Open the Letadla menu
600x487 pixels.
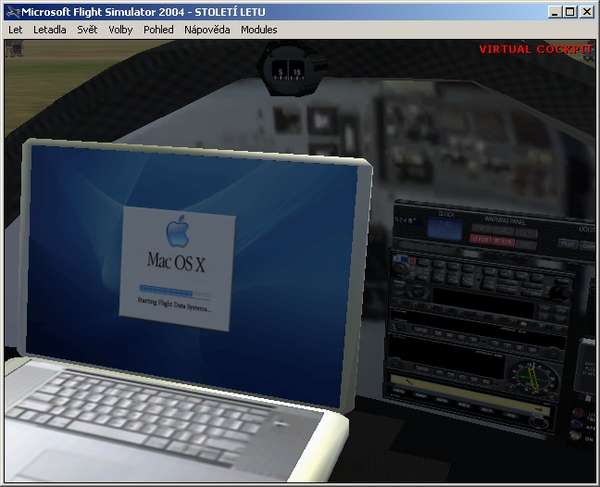[x=50, y=30]
